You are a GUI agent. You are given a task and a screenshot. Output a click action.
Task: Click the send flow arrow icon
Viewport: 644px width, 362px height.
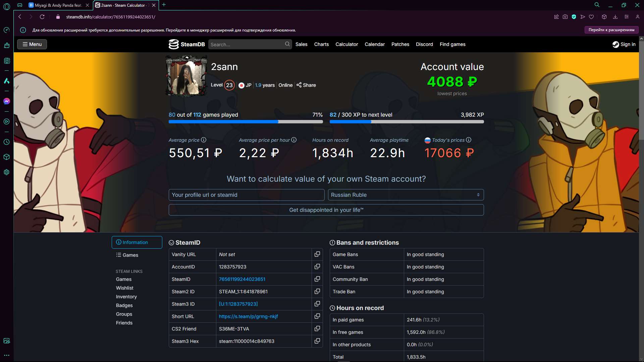point(583,17)
